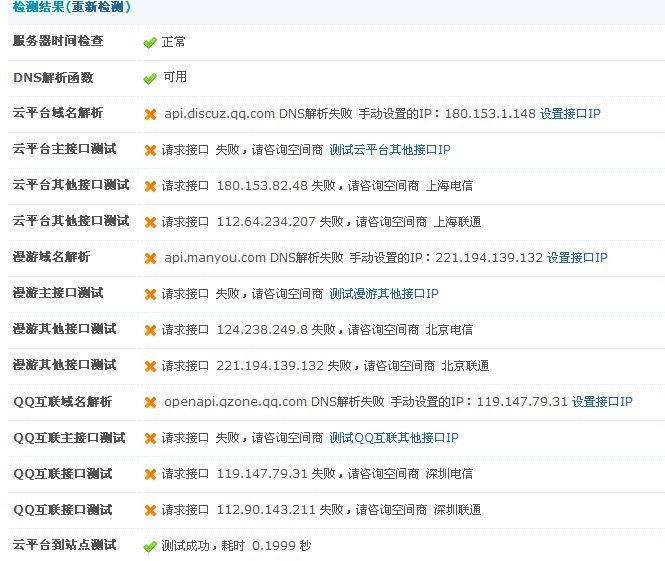Click orange X icon beside 221.194.139.132 失败
This screenshot has width=665, height=561.
pyautogui.click(x=150, y=367)
